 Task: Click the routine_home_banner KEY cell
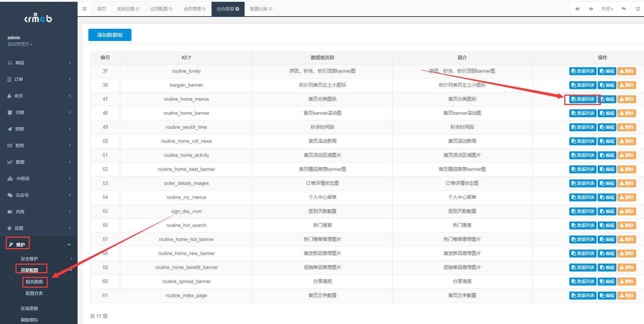(186, 113)
